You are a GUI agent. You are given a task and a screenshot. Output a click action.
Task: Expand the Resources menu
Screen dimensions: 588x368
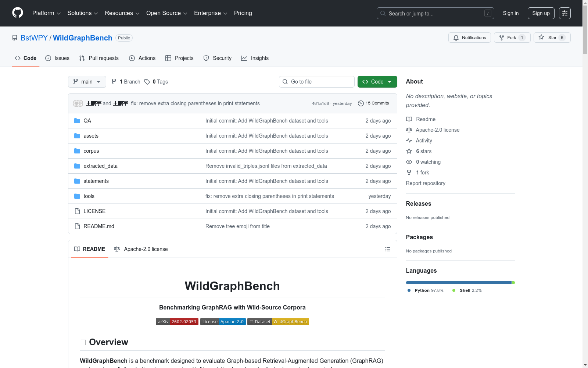[x=122, y=13]
